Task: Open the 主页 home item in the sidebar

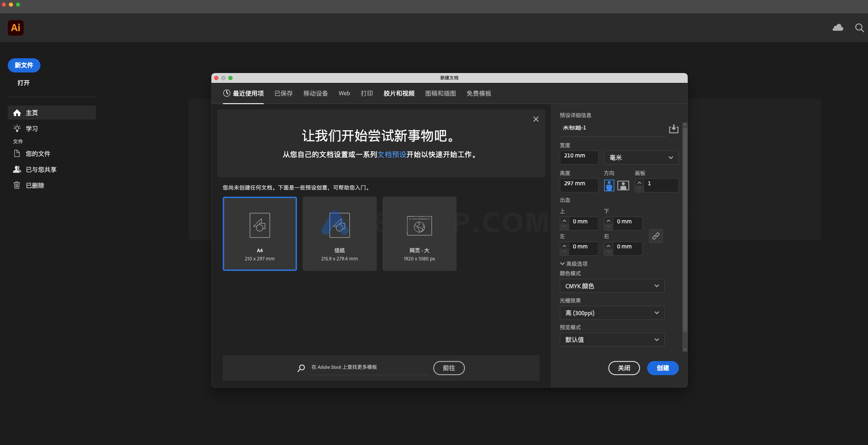Action: pos(52,113)
